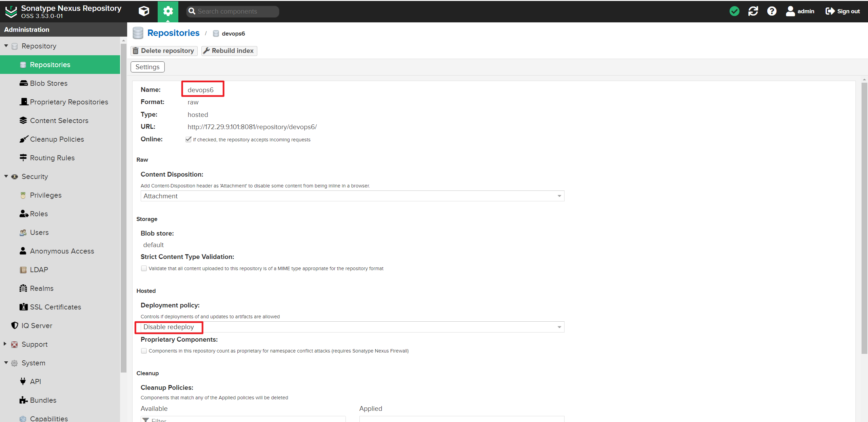Click the admin user icon
The height and width of the screenshot is (422, 868).
click(x=790, y=11)
